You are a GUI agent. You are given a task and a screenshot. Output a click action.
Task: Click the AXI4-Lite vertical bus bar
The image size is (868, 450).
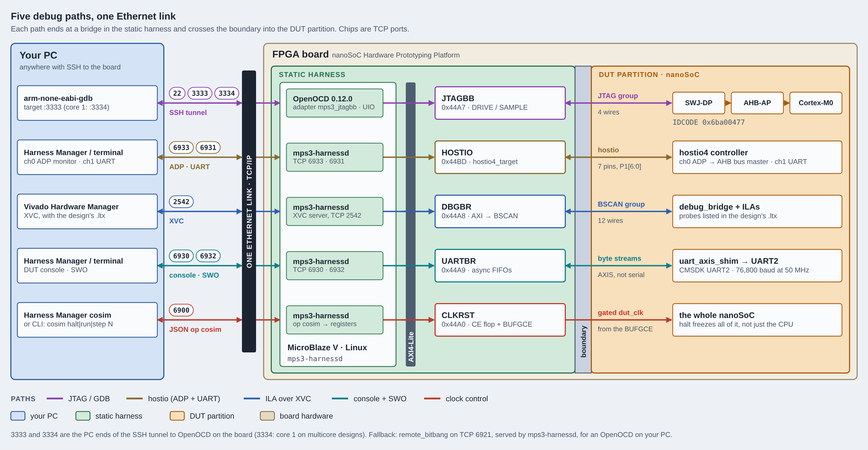410,224
